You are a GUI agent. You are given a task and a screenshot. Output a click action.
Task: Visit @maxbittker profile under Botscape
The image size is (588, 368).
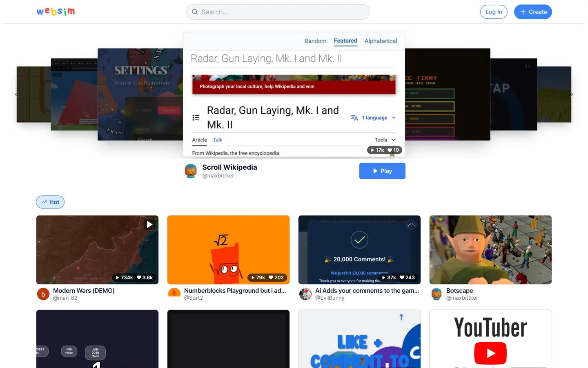tap(462, 298)
